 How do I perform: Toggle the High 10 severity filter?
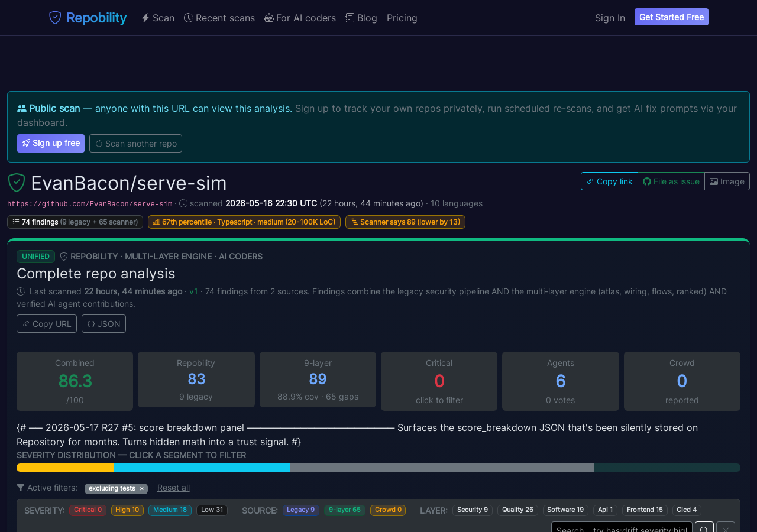(x=127, y=510)
